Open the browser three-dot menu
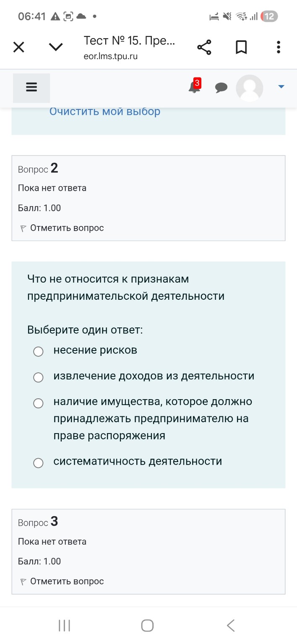The width and height of the screenshot is (297, 644). (x=278, y=47)
